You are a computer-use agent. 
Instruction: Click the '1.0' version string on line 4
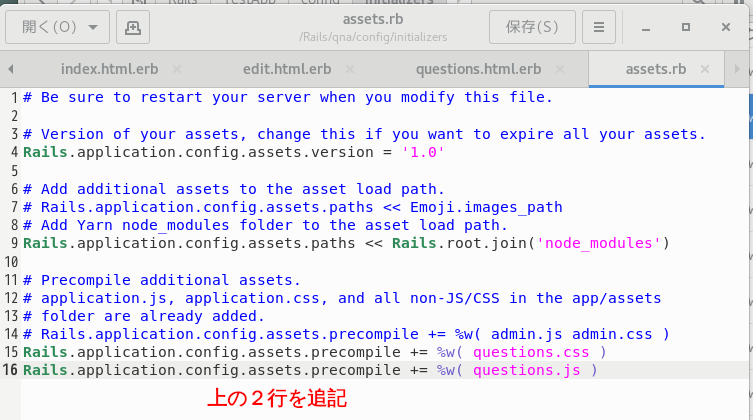pyautogui.click(x=423, y=152)
